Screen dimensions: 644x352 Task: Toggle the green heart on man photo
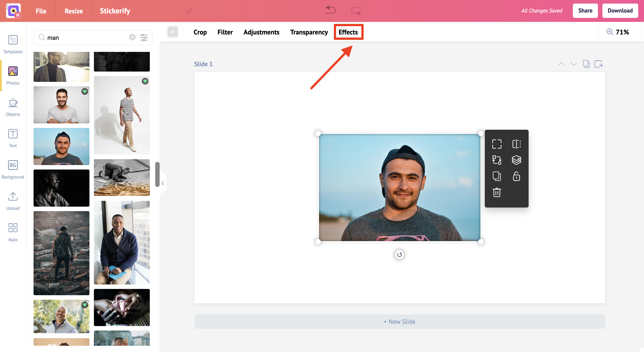(x=85, y=91)
